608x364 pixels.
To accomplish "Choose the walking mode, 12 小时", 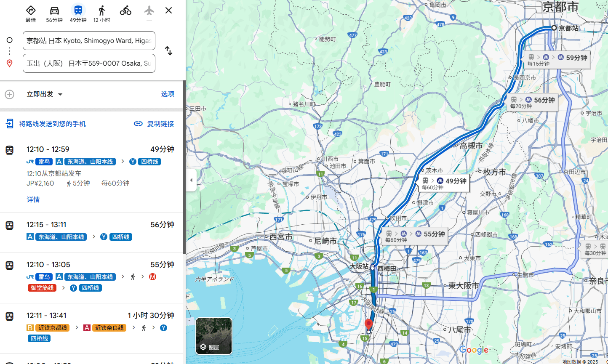I will (101, 14).
